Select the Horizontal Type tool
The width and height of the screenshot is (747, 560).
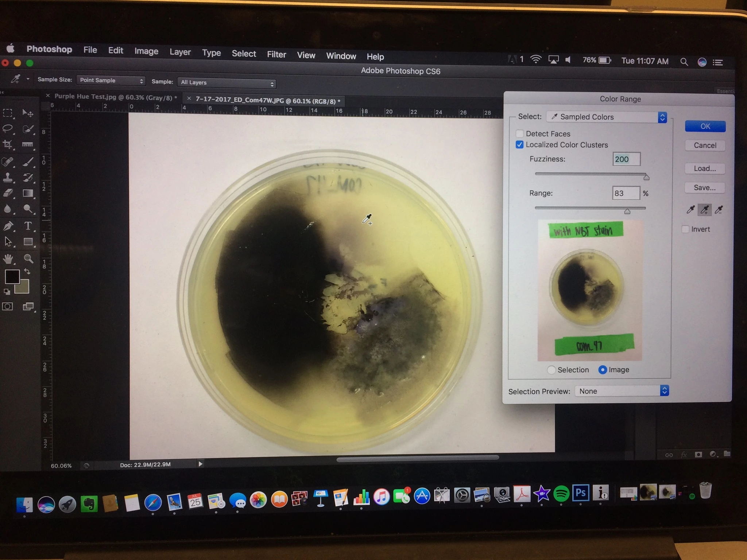pos(28,226)
